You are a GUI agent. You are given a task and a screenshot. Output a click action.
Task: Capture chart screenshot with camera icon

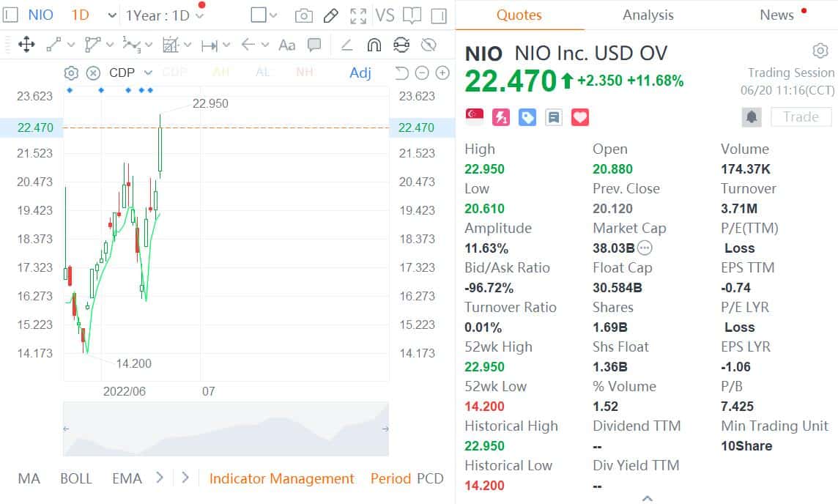[304, 15]
